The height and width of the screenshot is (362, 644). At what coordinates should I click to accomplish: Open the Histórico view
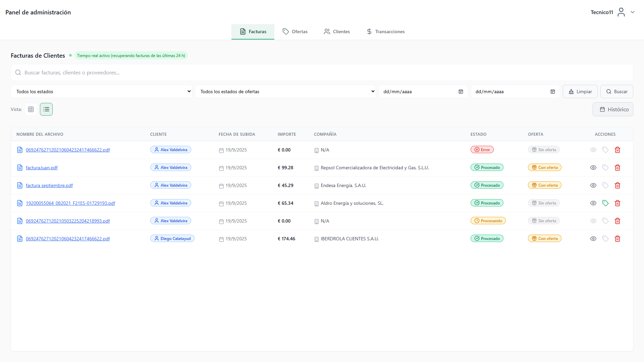[x=613, y=109]
